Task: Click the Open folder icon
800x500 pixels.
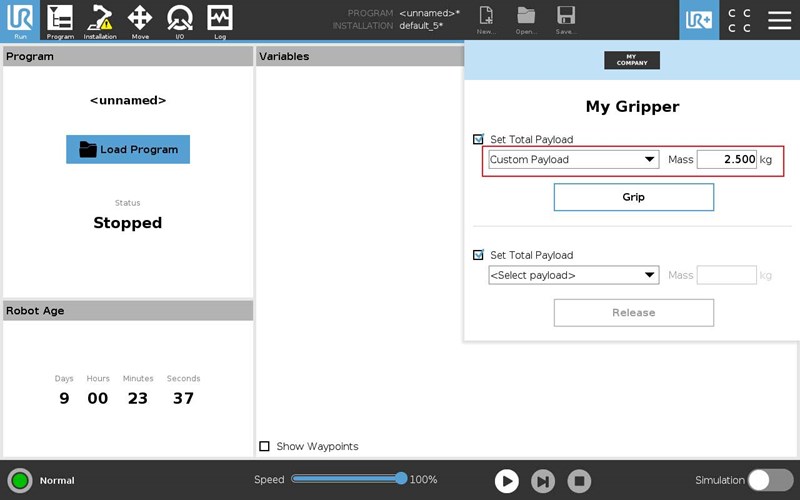Action: point(526,19)
